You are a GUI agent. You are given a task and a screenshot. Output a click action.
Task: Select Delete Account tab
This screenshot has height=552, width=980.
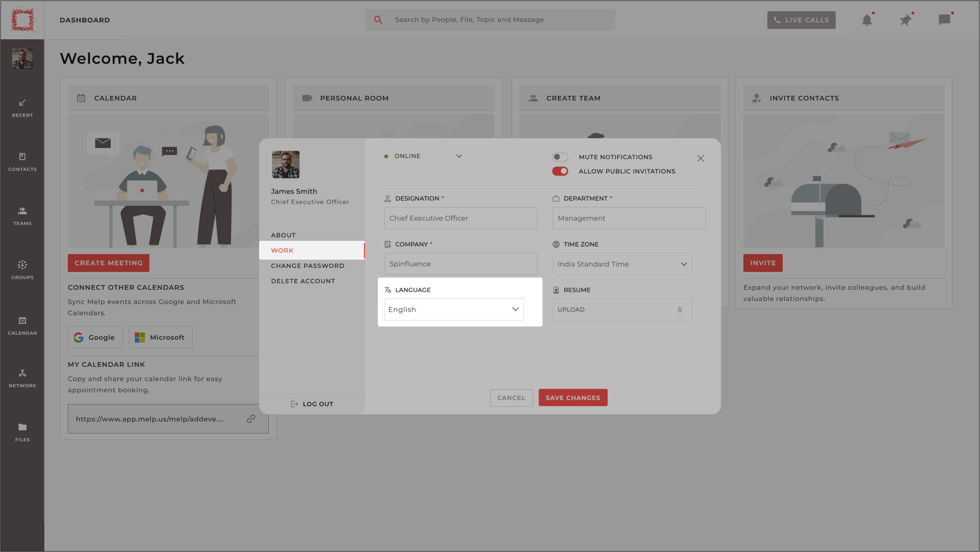(303, 281)
